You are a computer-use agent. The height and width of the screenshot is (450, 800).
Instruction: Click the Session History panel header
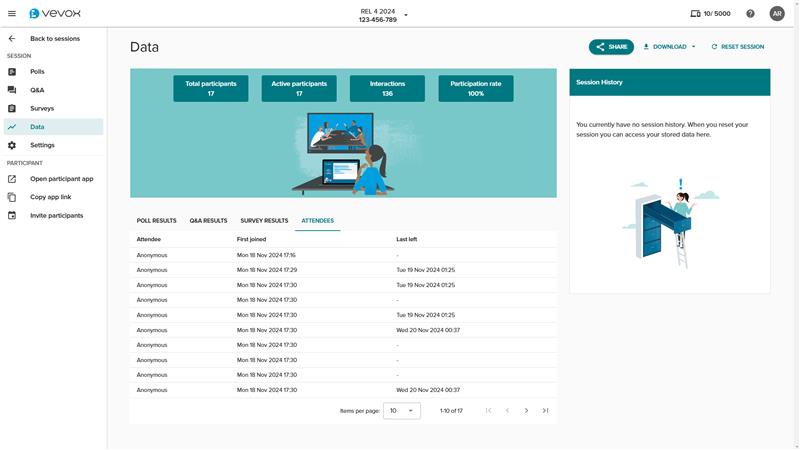[670, 82]
